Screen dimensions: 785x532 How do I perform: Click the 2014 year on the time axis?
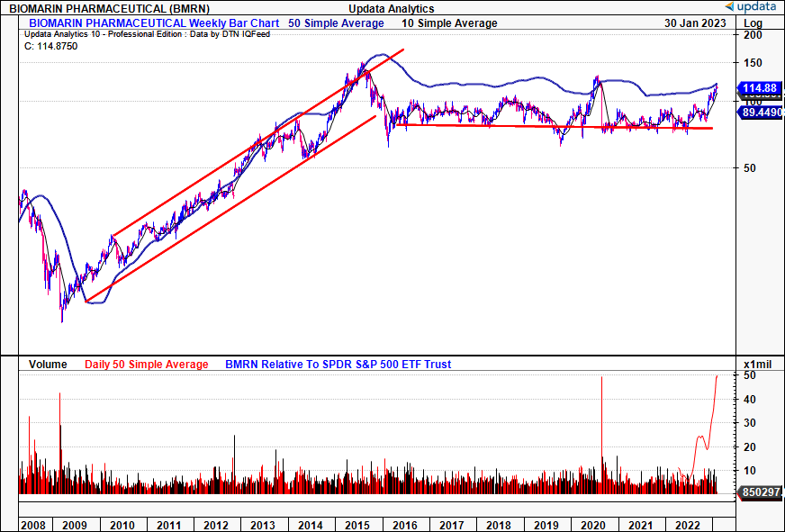click(x=311, y=526)
